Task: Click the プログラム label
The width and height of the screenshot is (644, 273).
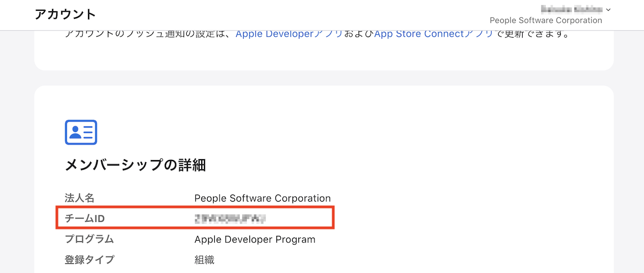Action: click(x=89, y=239)
